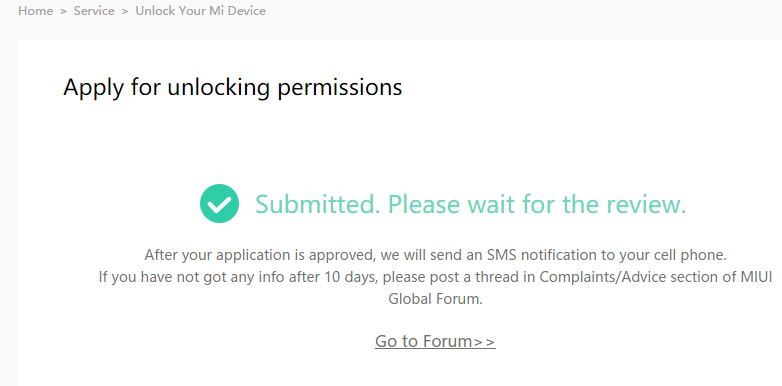Viewport: 782px width, 386px height.
Task: Click the word permissions in the heading
Action: (340, 88)
